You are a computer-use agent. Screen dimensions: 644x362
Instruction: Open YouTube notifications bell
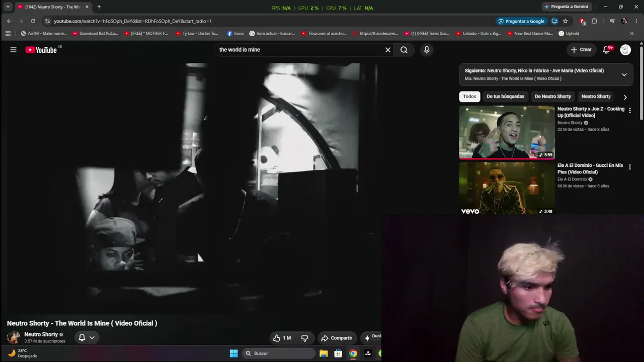coord(607,50)
